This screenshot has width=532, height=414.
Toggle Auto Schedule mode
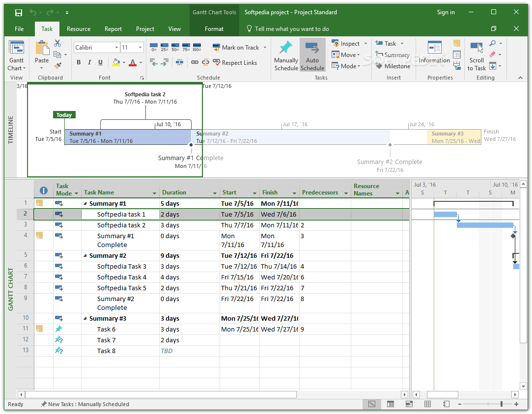(312, 55)
